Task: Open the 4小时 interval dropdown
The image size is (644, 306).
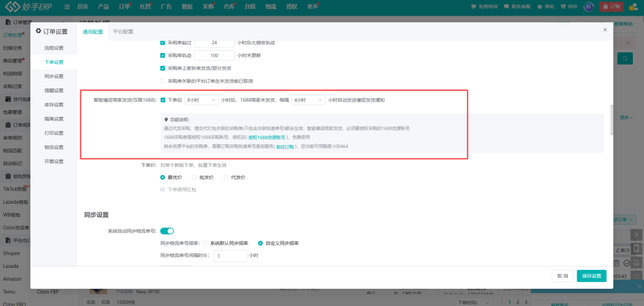Action: click(x=308, y=100)
